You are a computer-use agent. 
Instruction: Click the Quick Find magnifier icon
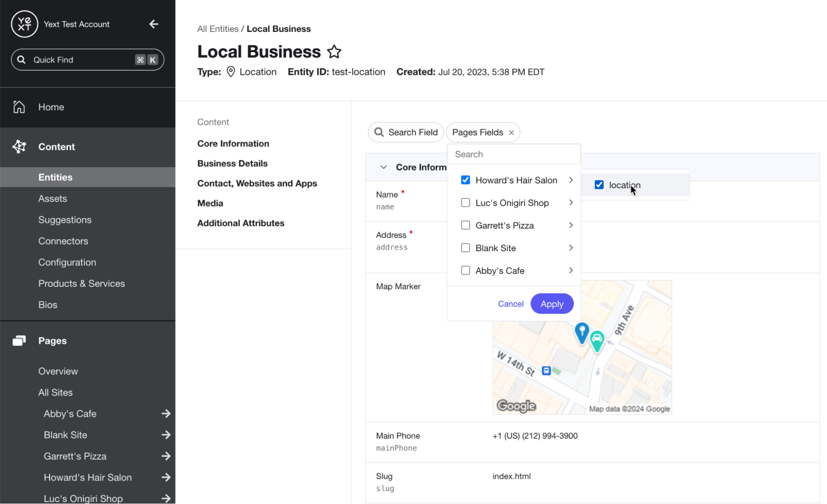21,60
